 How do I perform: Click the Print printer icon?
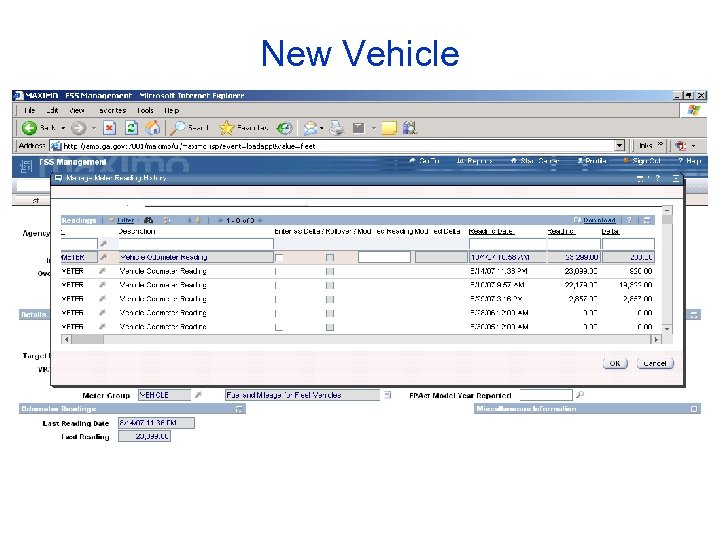(x=337, y=128)
